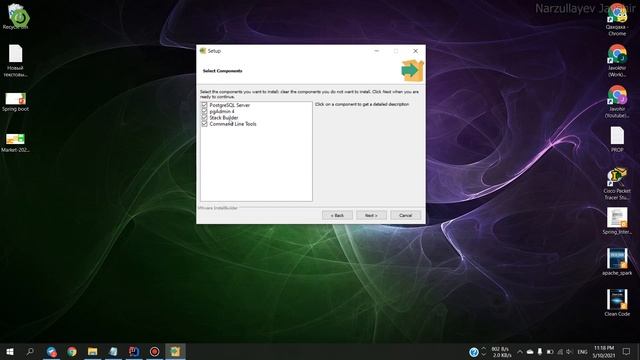Select the Spring boot presentation desktop icon
640x360 pixels.
[16, 102]
